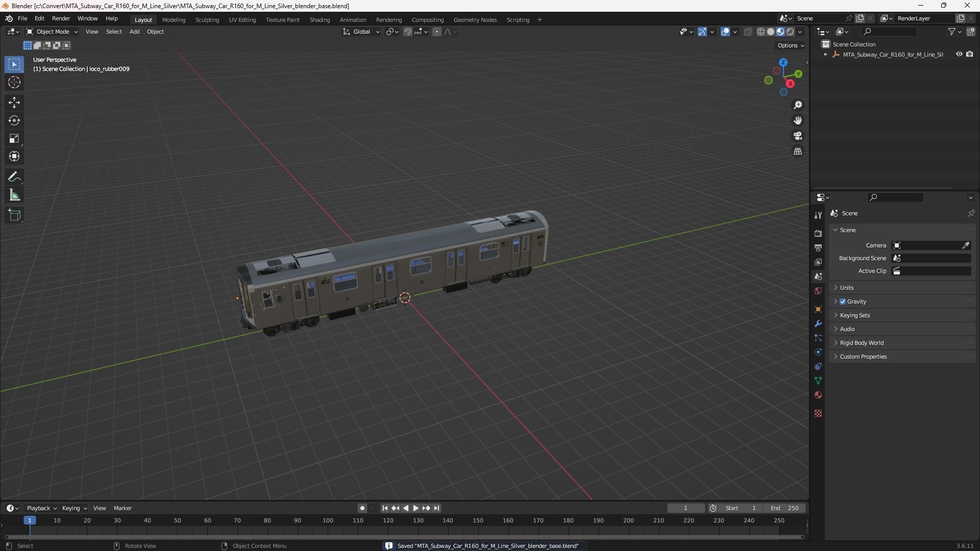The width and height of the screenshot is (980, 551).
Task: Open the Object Mode dropdown
Action: pyautogui.click(x=52, y=32)
